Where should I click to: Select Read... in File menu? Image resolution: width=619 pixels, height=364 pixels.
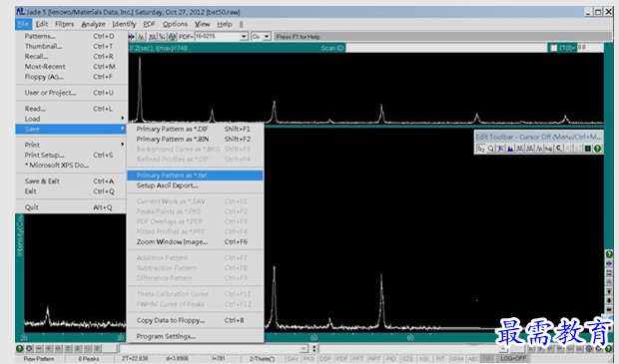click(71, 109)
